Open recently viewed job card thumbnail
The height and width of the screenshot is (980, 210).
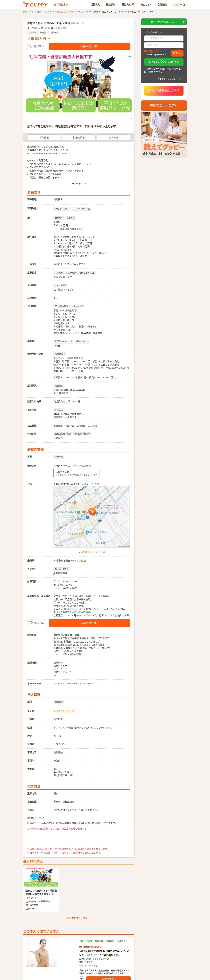(41, 877)
